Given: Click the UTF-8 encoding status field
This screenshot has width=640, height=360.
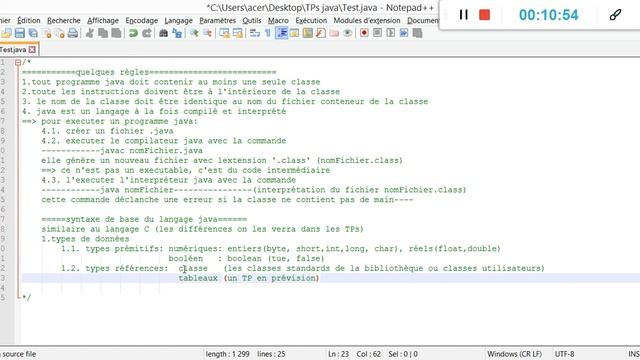Looking at the screenshot, I should (x=564, y=354).
